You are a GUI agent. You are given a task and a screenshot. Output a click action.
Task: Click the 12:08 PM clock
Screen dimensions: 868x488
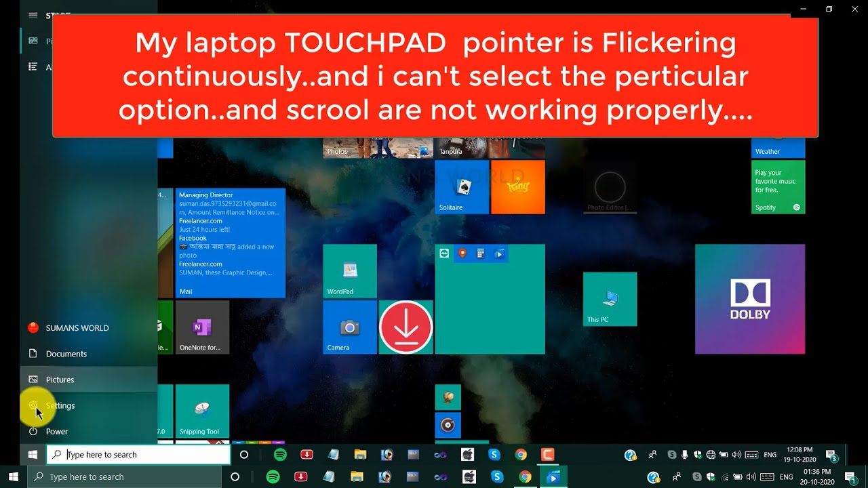coord(800,455)
